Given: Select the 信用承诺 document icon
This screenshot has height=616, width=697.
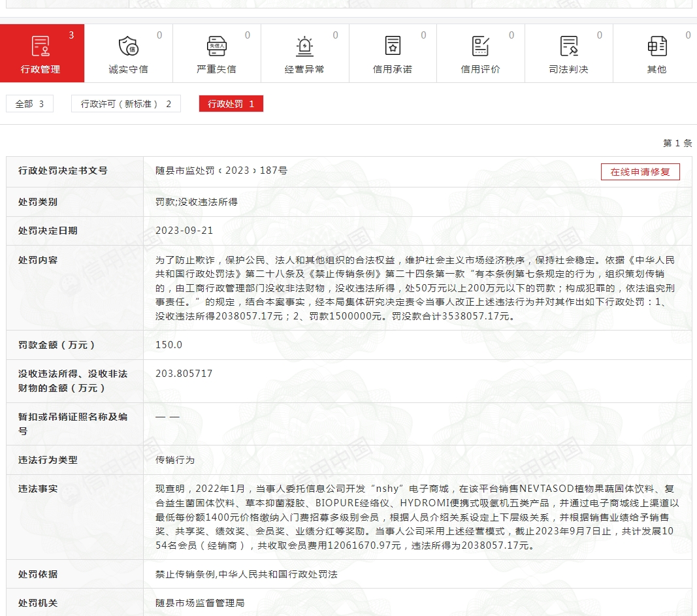Looking at the screenshot, I should (393, 46).
